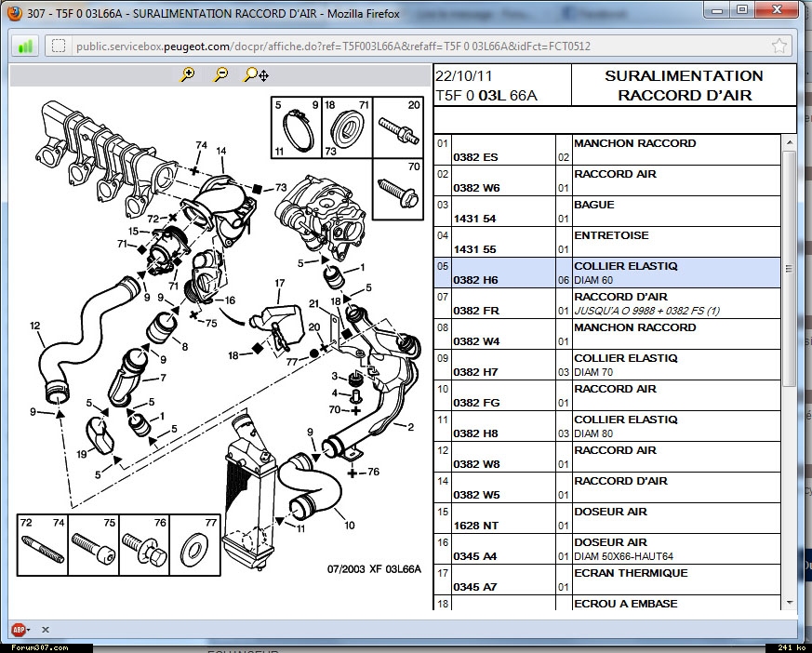
Task: Select part number 0345 A4
Action: pyautogui.click(x=475, y=556)
